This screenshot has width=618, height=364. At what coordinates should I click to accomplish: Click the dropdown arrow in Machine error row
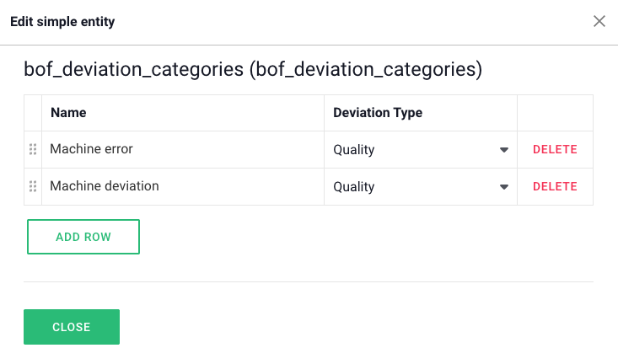(504, 150)
